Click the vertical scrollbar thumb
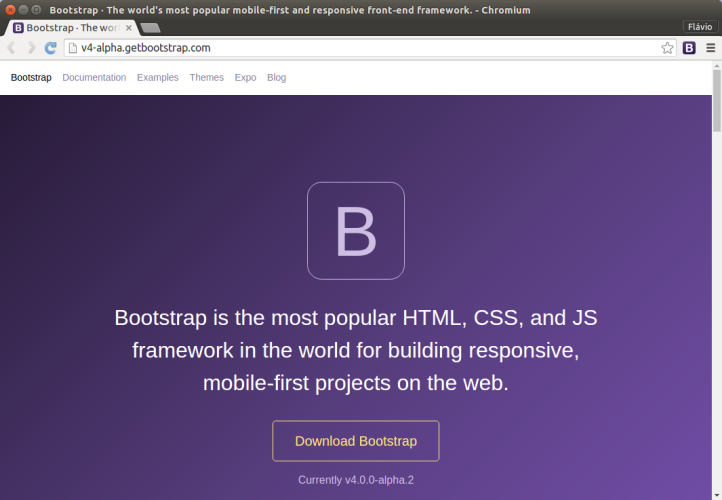Screen dimensions: 722x500 tap(717, 100)
